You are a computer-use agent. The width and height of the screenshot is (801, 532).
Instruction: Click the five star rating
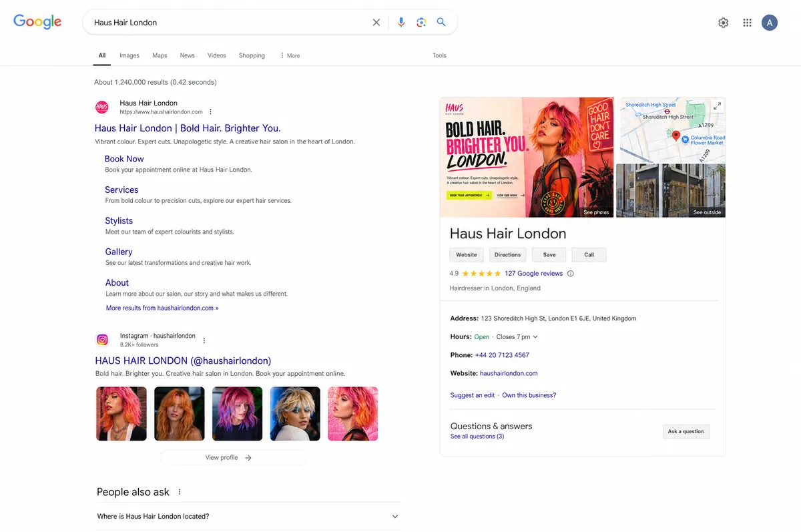point(481,274)
